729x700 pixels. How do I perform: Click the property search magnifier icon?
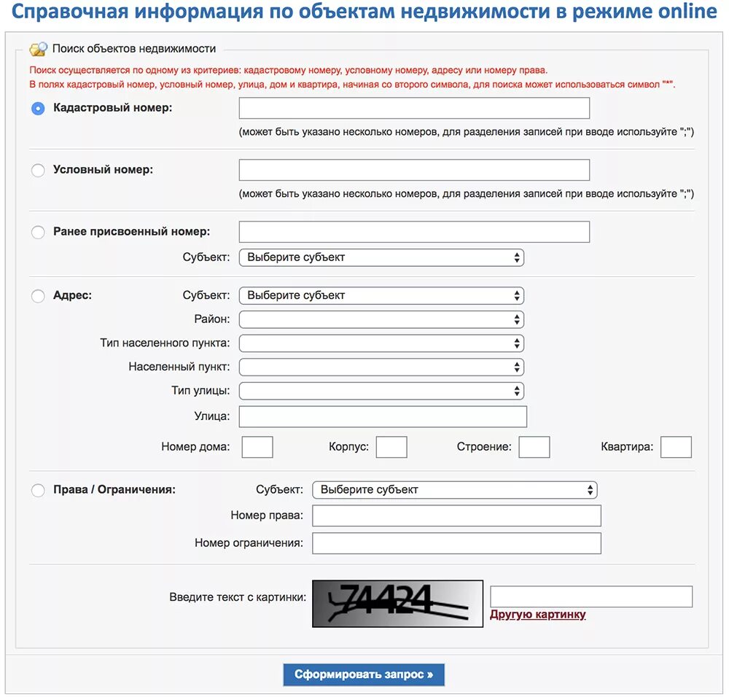click(x=39, y=49)
